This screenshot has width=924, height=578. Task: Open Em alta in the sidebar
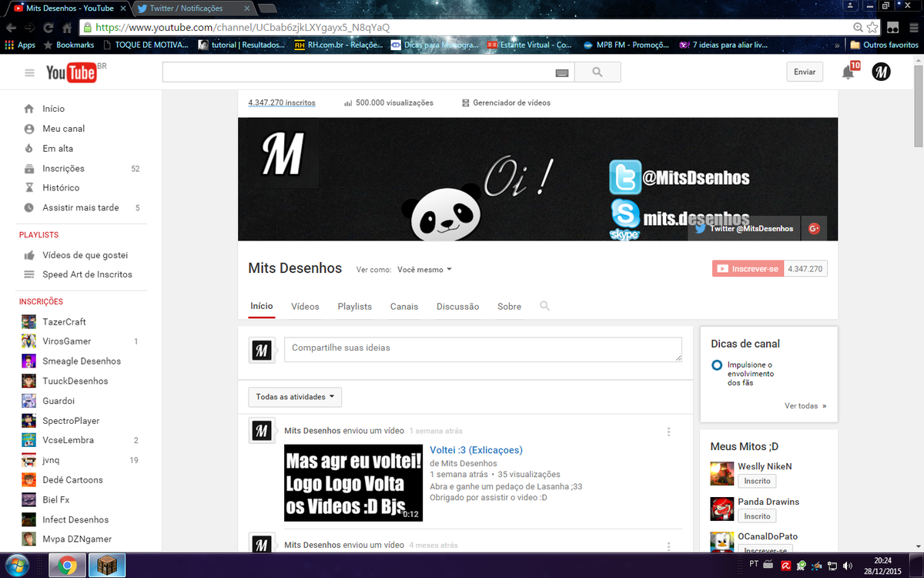58,148
